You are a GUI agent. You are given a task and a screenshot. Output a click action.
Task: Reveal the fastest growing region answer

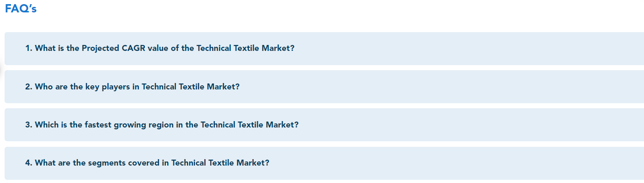(x=324, y=125)
